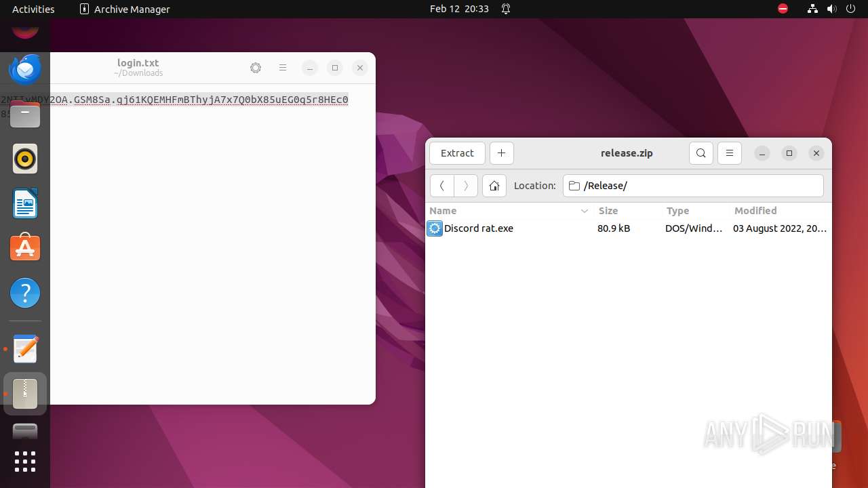Click the 80.9 kB size cell

click(x=614, y=228)
